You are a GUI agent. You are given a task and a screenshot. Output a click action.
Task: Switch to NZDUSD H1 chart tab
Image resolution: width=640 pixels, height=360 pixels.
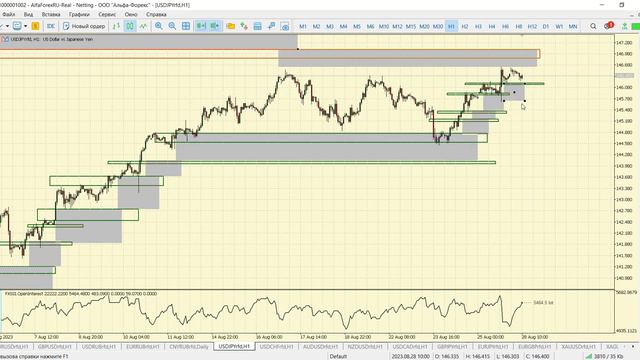(x=365, y=347)
